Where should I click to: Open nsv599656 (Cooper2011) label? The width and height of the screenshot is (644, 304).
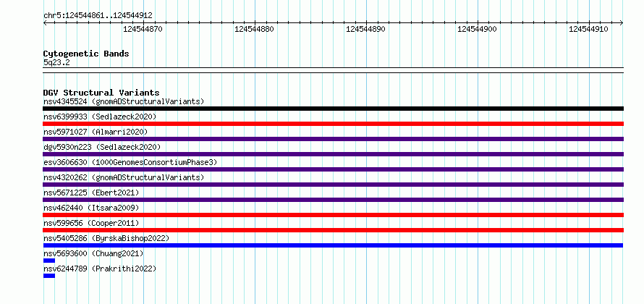(x=91, y=223)
